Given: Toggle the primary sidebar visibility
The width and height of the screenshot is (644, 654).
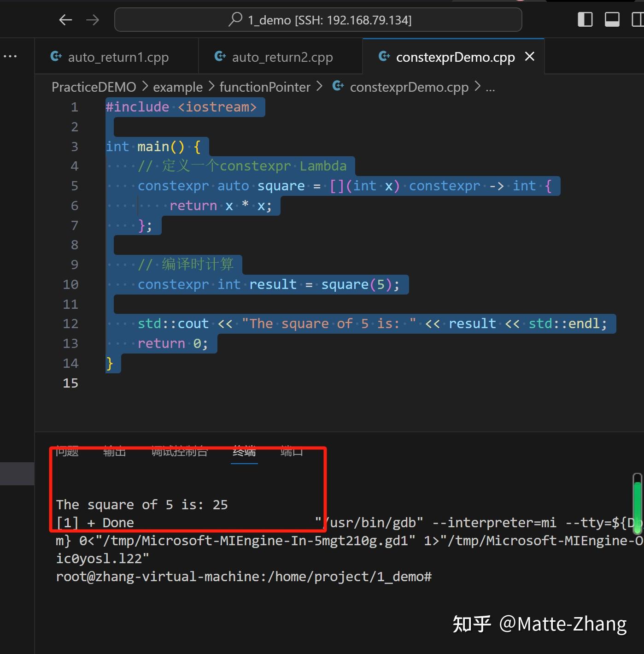Looking at the screenshot, I should [x=585, y=19].
